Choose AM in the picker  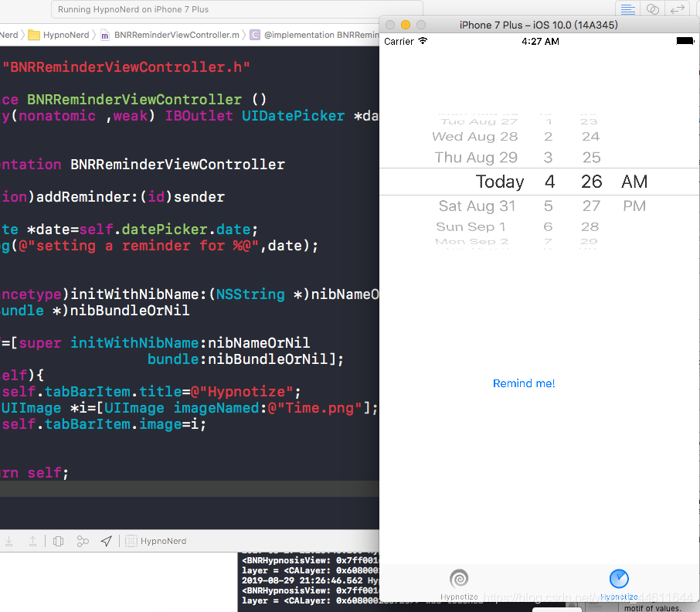click(634, 182)
